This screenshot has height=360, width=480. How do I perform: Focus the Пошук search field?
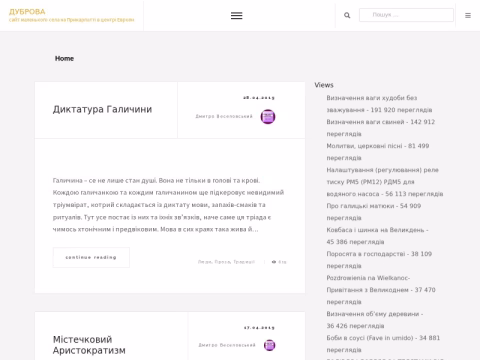click(406, 15)
